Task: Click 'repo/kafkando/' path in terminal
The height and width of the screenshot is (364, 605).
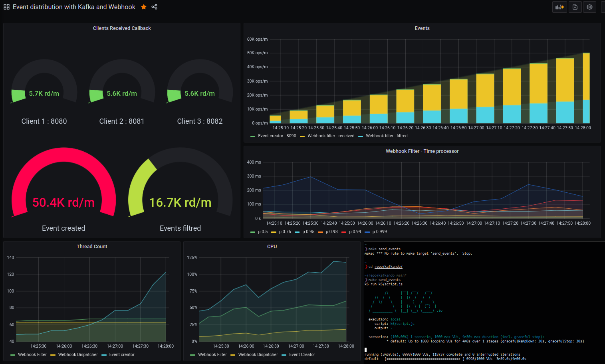Action: point(389,267)
